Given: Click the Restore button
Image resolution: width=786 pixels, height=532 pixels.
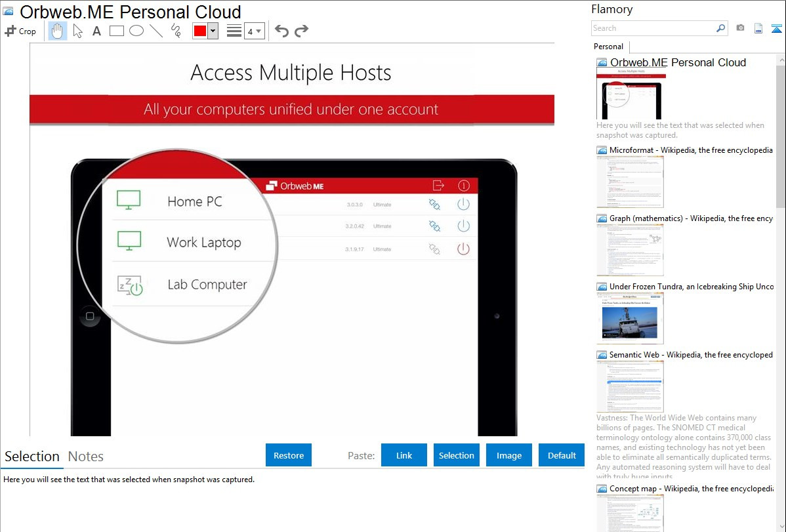Looking at the screenshot, I should coord(289,455).
